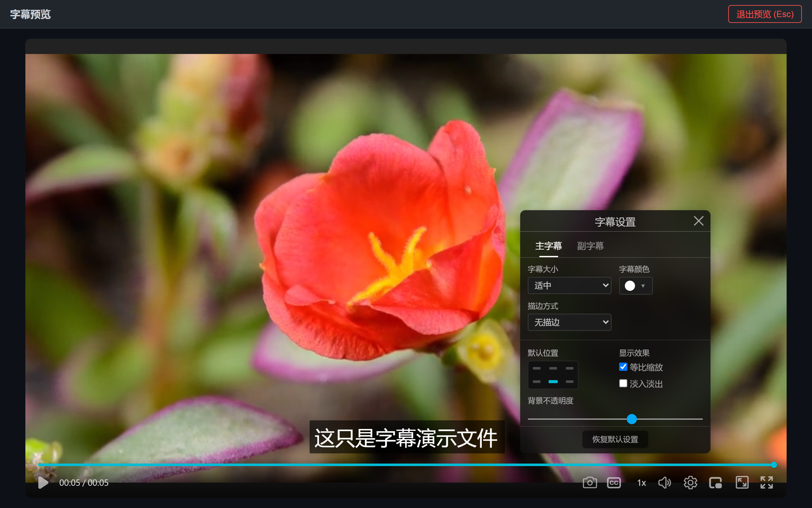Select bottom-center default subtitle position
This screenshot has width=812, height=508.
[x=553, y=382]
